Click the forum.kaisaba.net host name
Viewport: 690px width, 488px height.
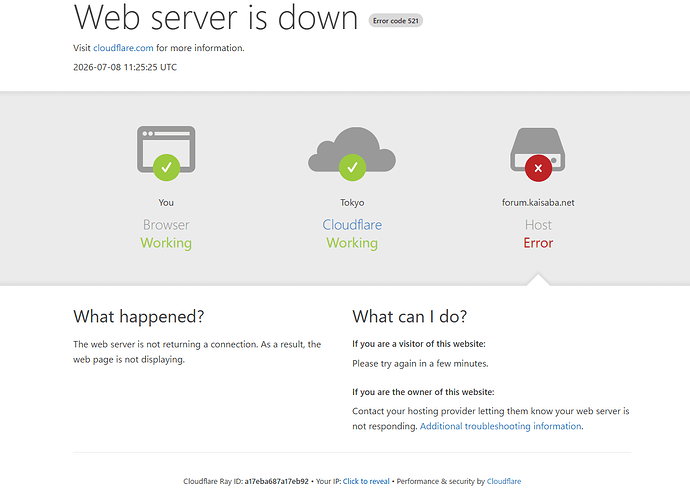coord(538,202)
